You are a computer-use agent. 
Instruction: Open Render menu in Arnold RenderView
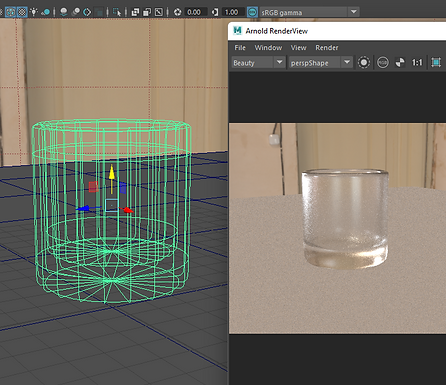coord(327,48)
